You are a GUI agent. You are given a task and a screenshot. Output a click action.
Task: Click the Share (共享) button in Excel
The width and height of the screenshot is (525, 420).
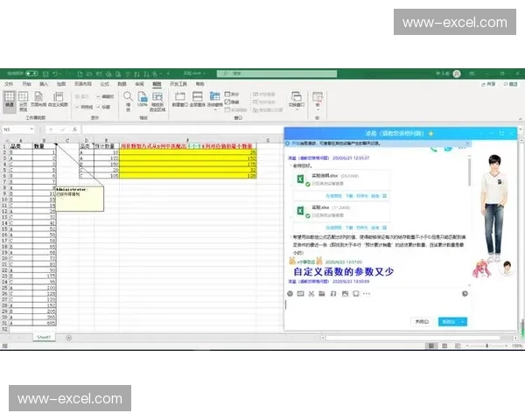click(x=488, y=84)
